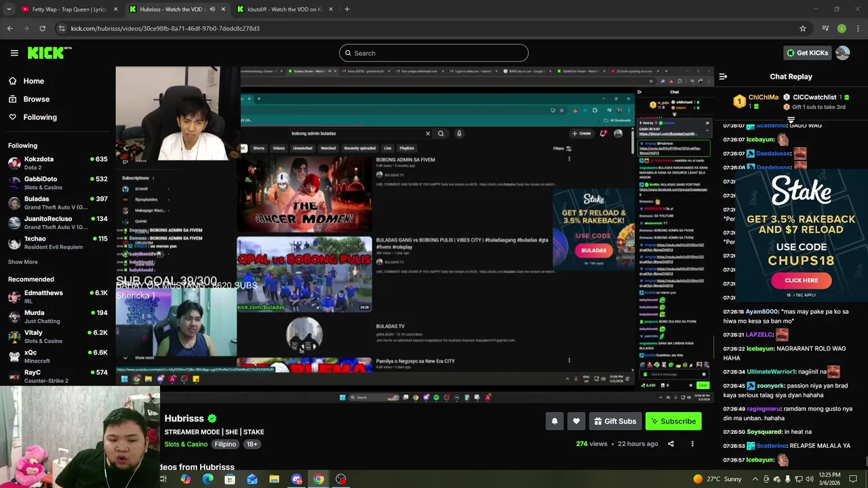Open a new browser tab
868x488 pixels.
coord(347,9)
